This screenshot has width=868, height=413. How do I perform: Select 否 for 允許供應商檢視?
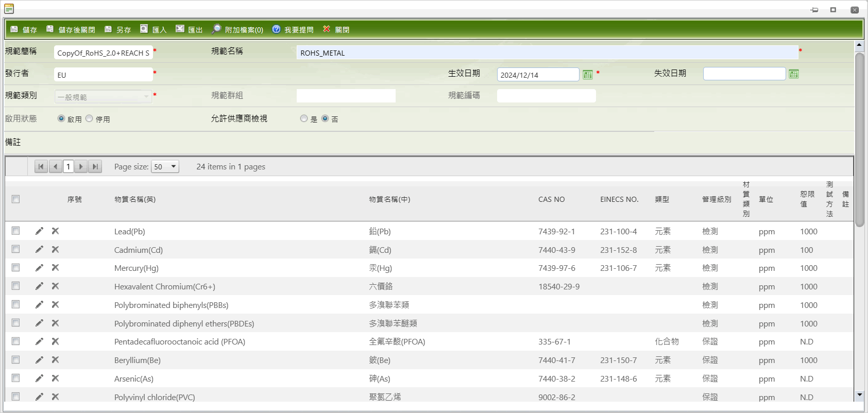coord(325,118)
